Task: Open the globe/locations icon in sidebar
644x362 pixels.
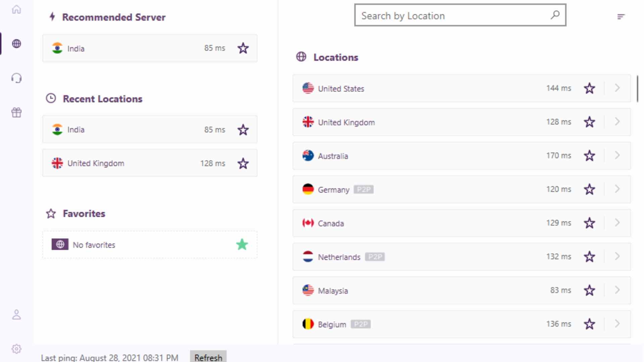Action: point(16,43)
